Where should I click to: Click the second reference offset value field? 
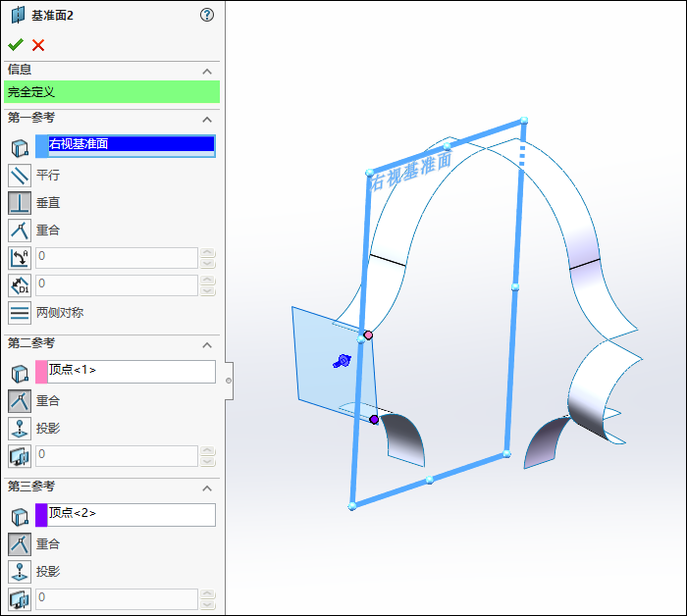point(117,456)
